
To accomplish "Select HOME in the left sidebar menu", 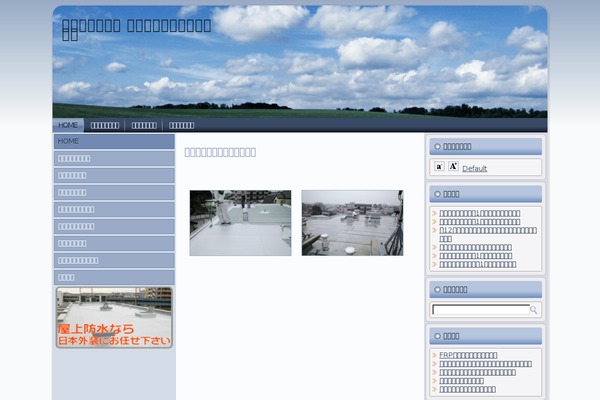I will [x=114, y=141].
